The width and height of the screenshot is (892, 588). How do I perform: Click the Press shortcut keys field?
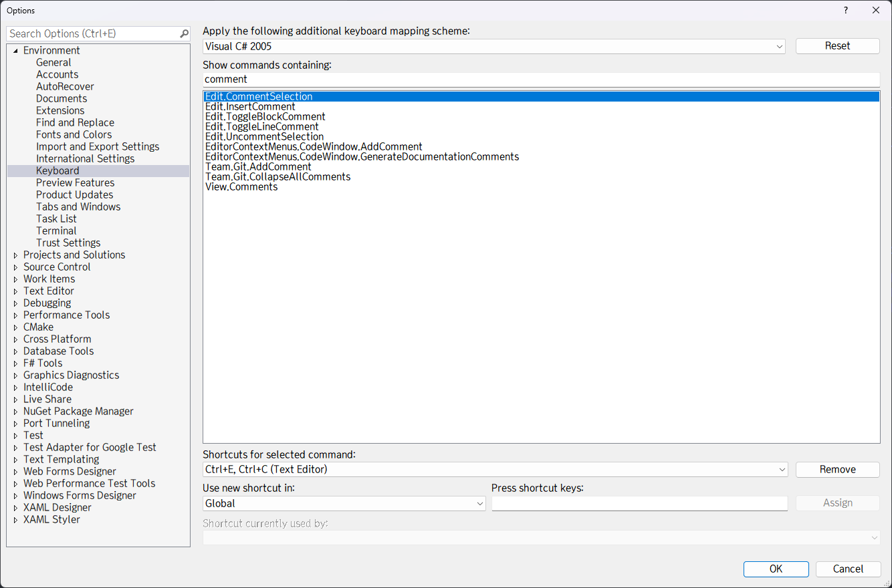[x=639, y=503]
